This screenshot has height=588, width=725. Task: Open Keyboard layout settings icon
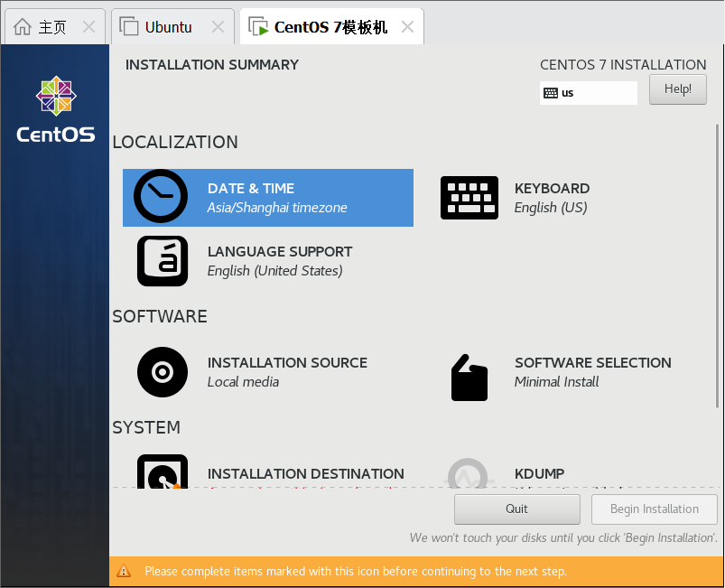click(469, 198)
